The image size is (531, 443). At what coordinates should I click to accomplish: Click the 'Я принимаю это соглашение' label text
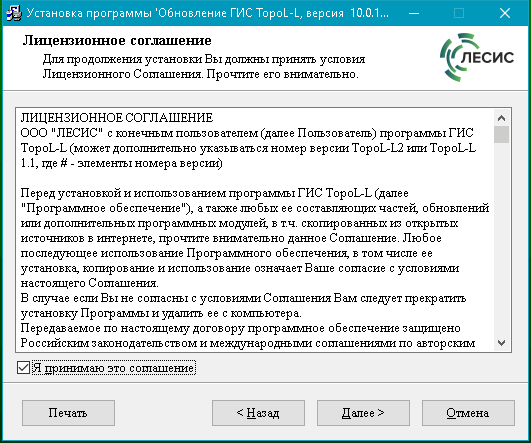click(113, 368)
